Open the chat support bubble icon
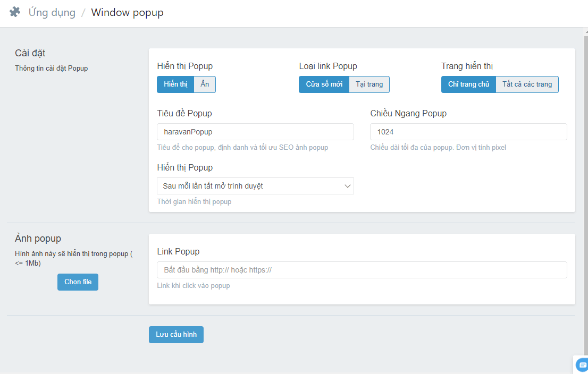Screen dimensions: 588x374 (582, 365)
